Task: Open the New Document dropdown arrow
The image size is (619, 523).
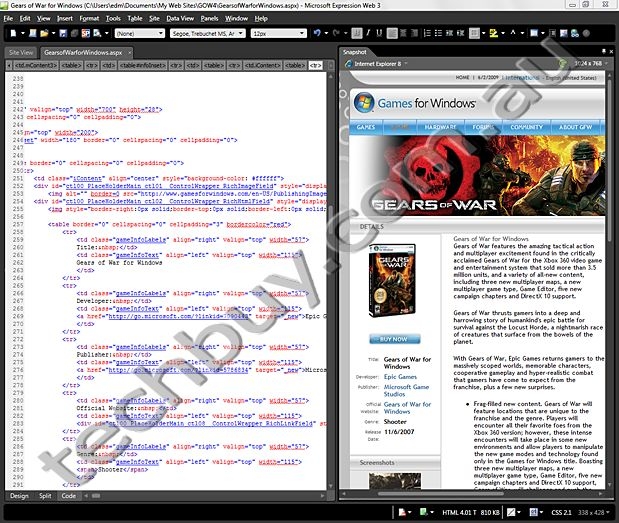Action: coord(23,34)
